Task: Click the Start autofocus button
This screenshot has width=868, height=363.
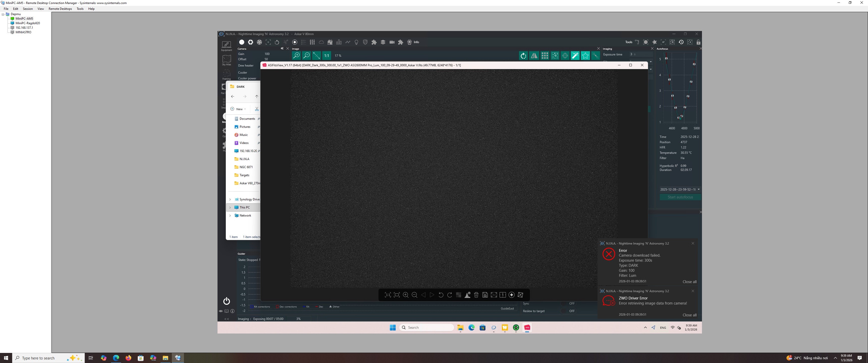Action: (680, 197)
